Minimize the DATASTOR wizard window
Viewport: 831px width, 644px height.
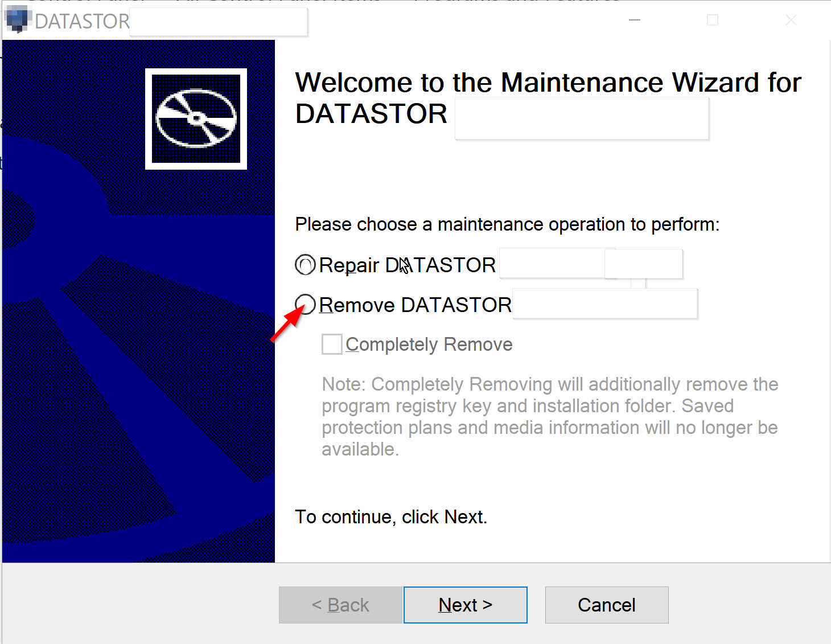tap(635, 20)
